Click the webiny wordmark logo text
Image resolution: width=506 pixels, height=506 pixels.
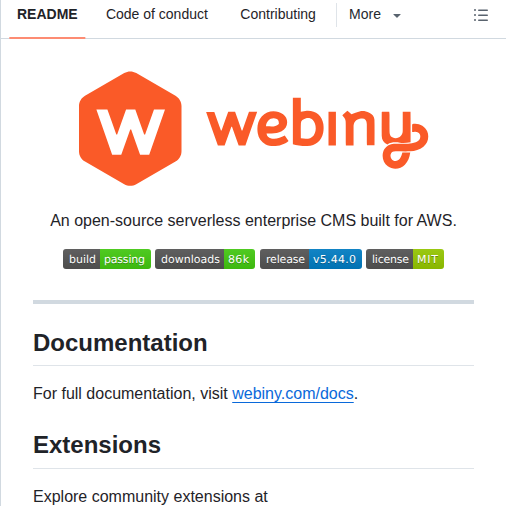coord(317,133)
